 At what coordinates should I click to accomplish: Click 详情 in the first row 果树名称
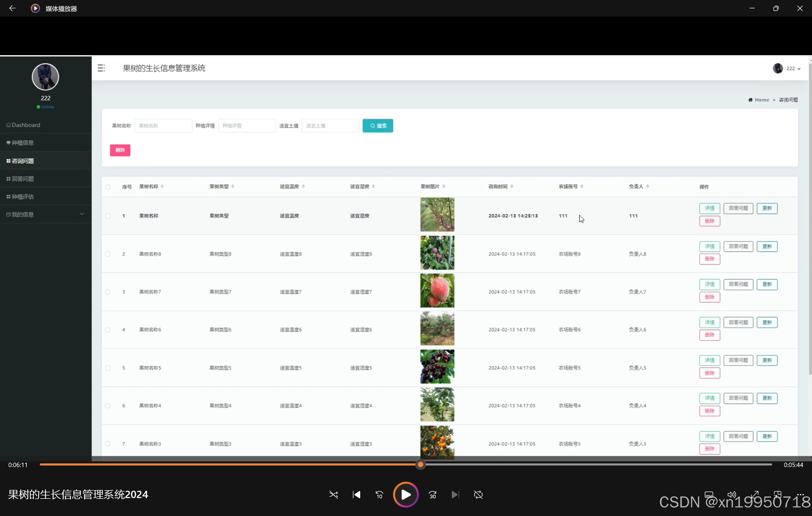click(709, 209)
